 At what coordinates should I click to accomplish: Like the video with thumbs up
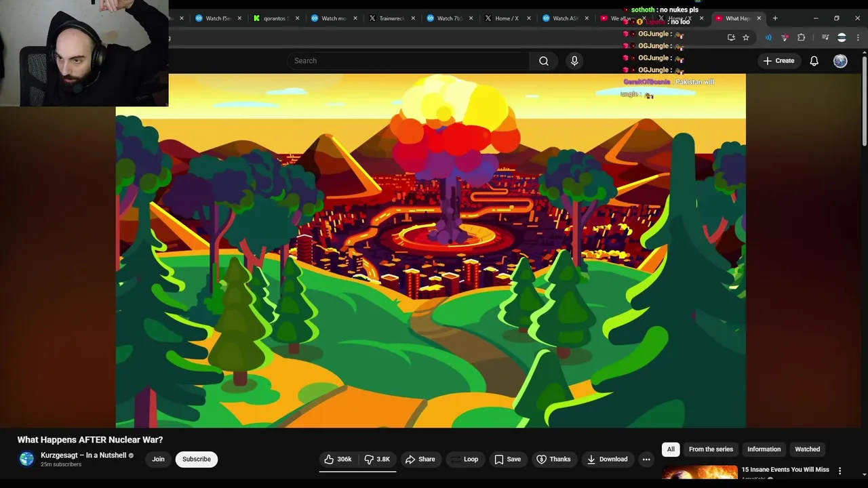[338, 459]
